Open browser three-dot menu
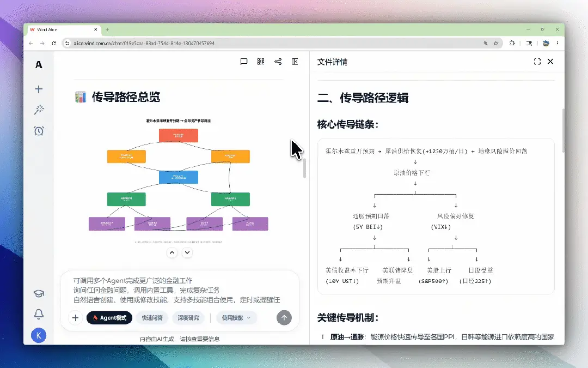 tap(558, 43)
